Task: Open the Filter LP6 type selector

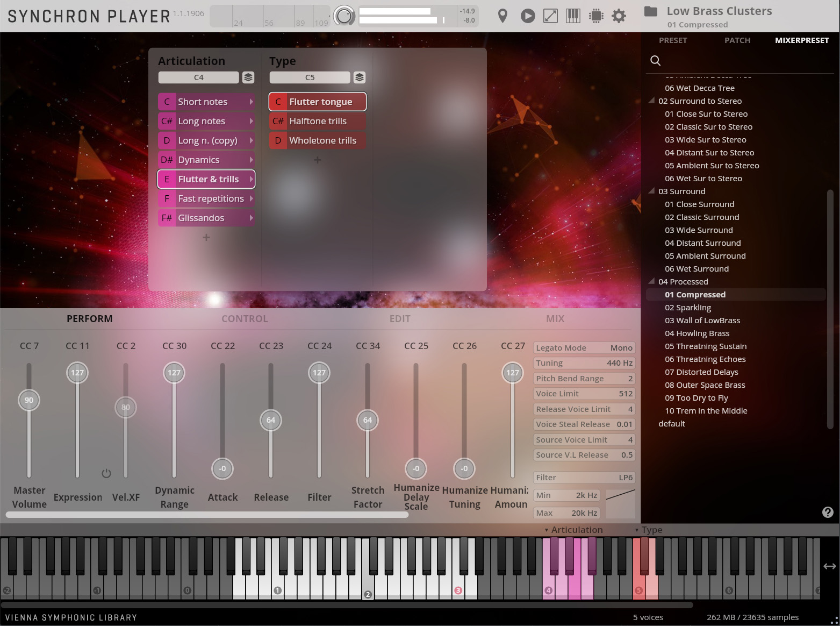Action: 584,478
